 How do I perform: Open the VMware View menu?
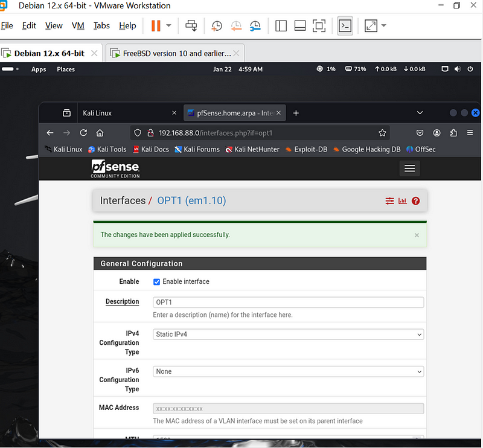click(54, 25)
